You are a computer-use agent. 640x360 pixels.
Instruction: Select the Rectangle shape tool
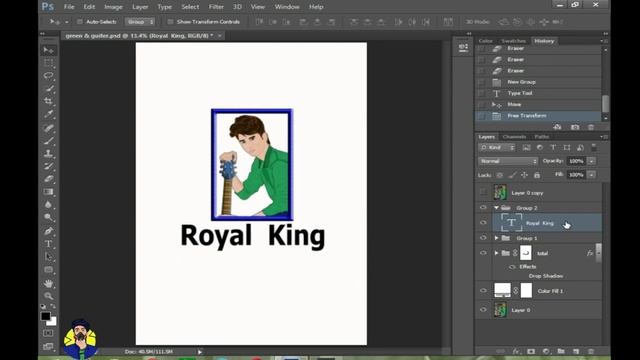49,269
